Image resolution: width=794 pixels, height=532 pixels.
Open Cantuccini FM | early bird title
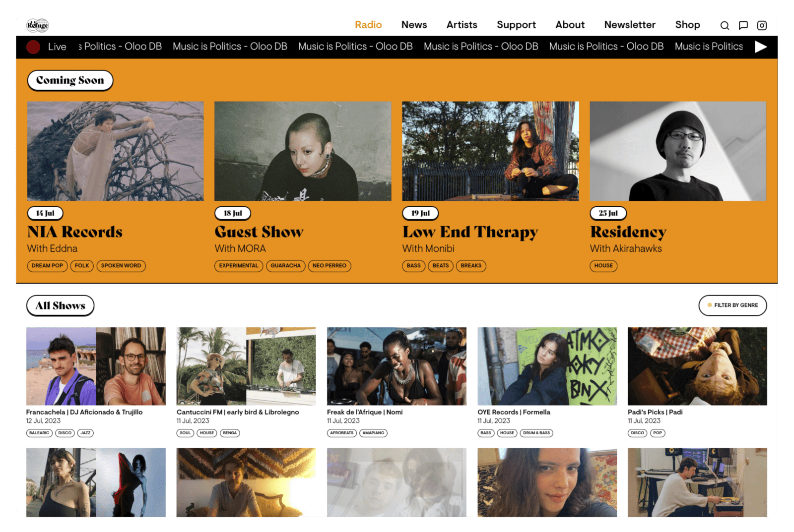(238, 412)
